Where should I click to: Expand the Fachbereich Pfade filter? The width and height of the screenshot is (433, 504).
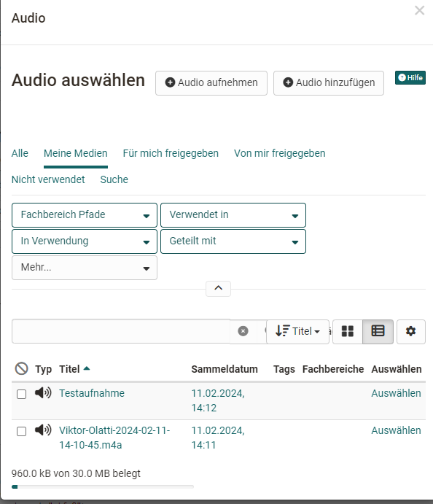[85, 215]
